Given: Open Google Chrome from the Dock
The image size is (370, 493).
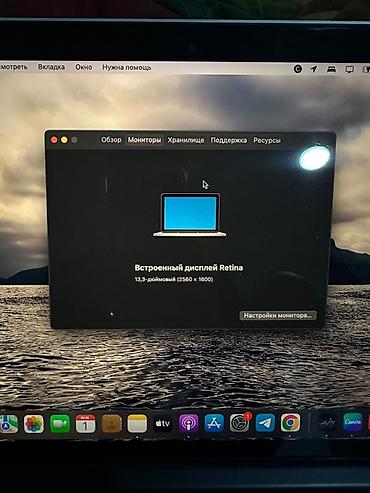Looking at the screenshot, I should point(290,423).
